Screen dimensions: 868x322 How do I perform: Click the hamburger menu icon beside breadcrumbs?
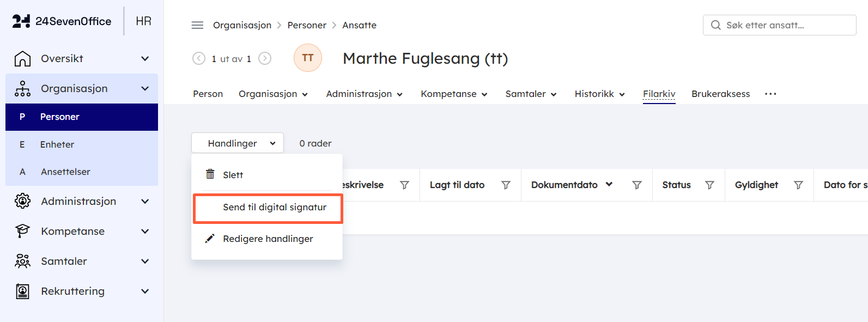tap(197, 25)
